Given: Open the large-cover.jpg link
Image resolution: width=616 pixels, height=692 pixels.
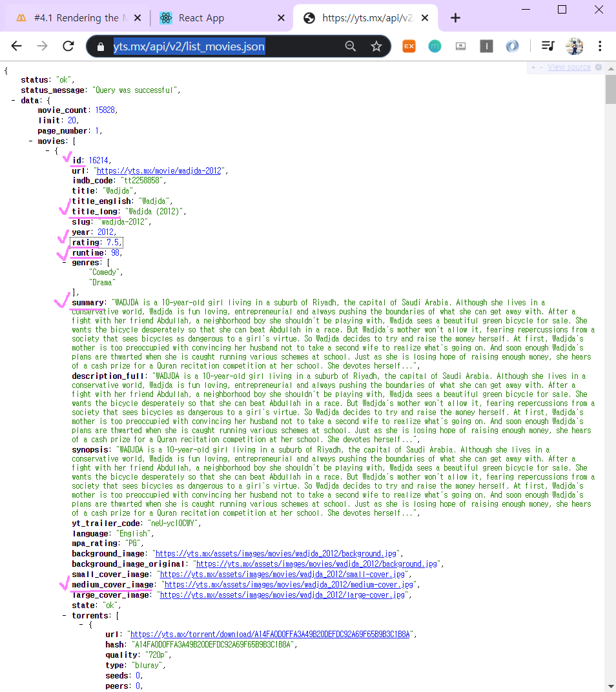Looking at the screenshot, I should (282, 595).
